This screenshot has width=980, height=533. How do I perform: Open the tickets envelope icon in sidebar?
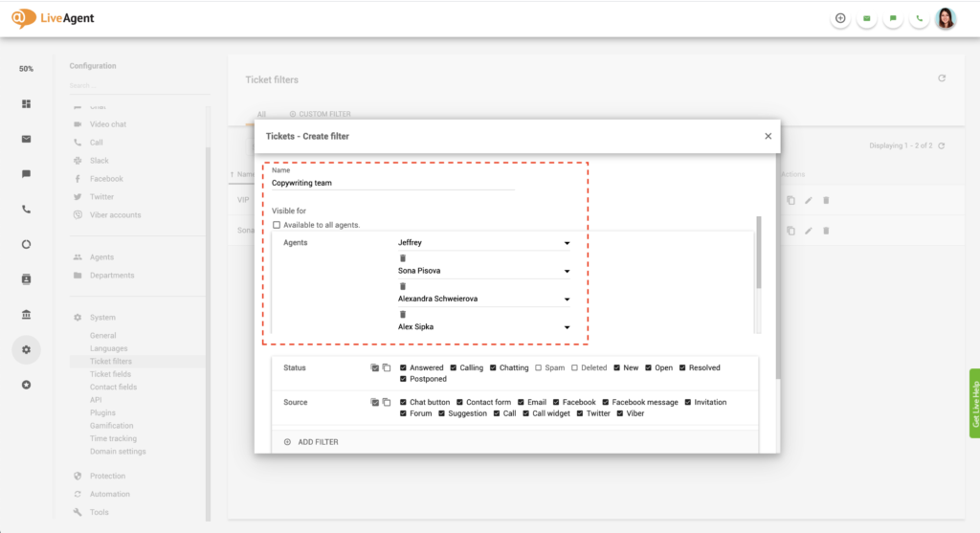click(x=27, y=139)
